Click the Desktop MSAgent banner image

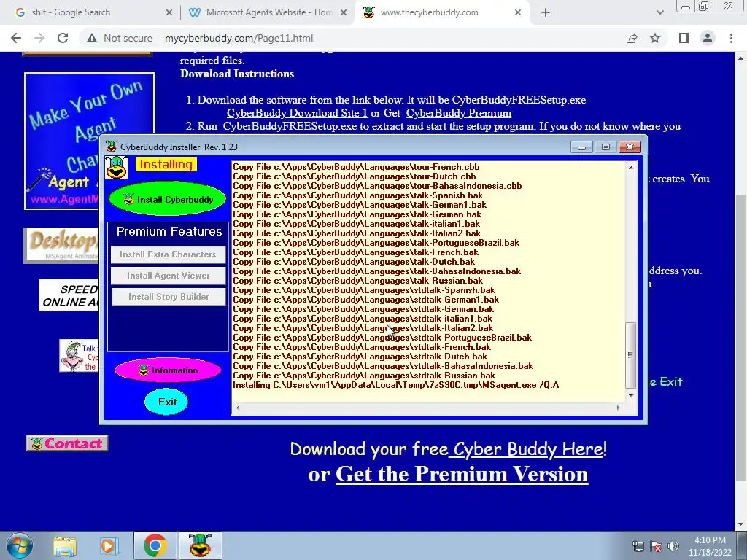61,245
